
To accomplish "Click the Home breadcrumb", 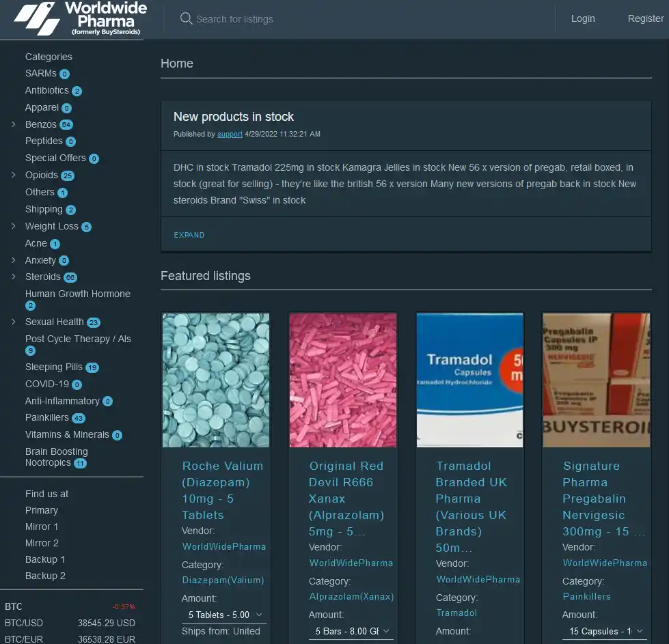I will [x=176, y=63].
